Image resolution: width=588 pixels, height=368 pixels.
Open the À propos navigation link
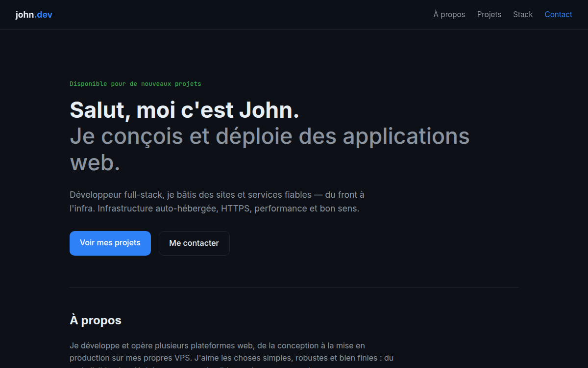pyautogui.click(x=449, y=15)
